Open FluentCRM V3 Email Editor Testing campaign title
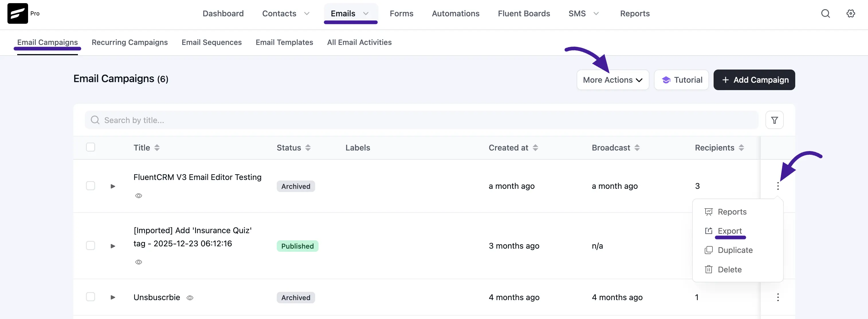 click(x=197, y=177)
